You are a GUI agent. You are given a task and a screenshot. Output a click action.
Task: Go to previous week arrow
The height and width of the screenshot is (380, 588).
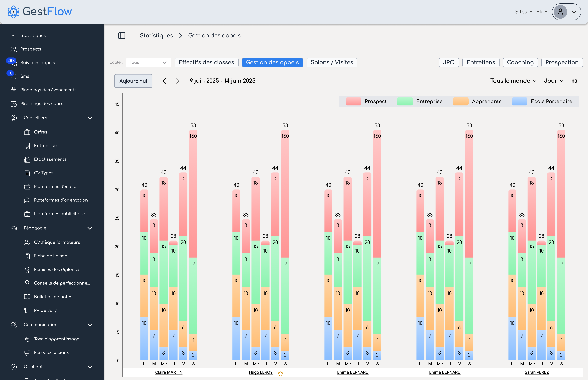pos(165,81)
